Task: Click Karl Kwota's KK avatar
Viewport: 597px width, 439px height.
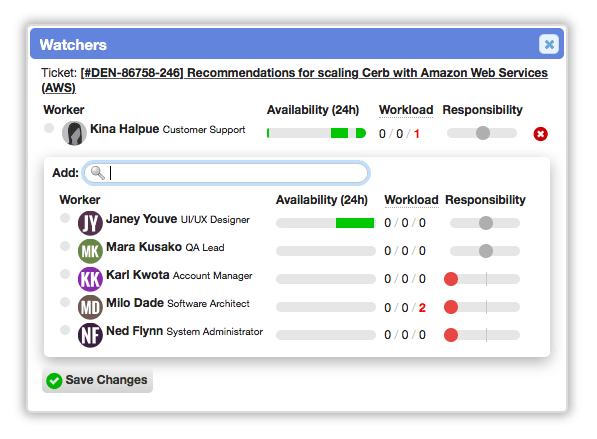Action: (x=90, y=279)
